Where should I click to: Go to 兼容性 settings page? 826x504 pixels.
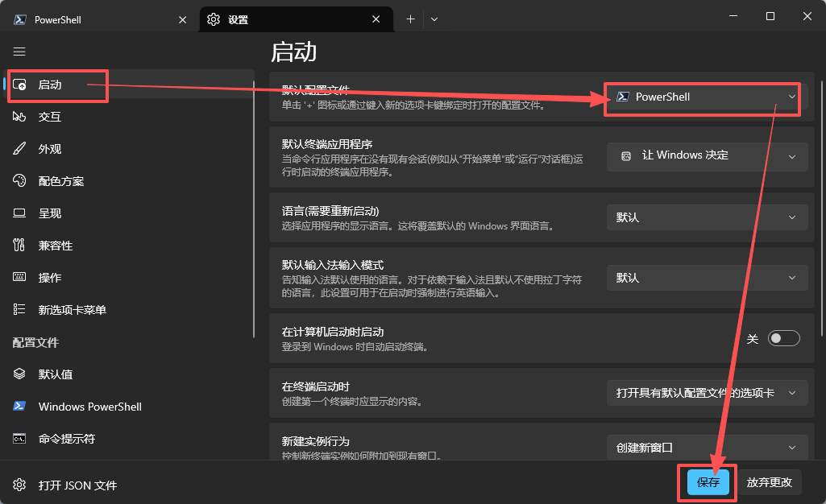(x=129, y=246)
